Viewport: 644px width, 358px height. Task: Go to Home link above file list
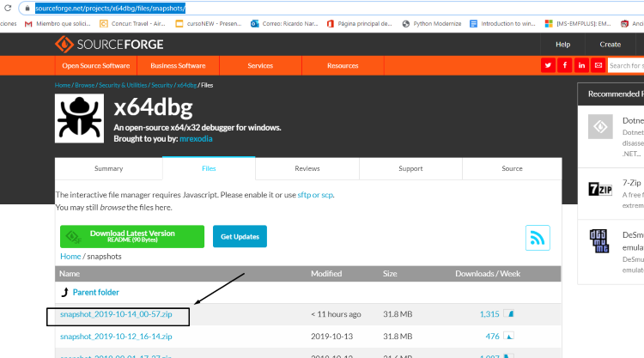click(x=70, y=257)
